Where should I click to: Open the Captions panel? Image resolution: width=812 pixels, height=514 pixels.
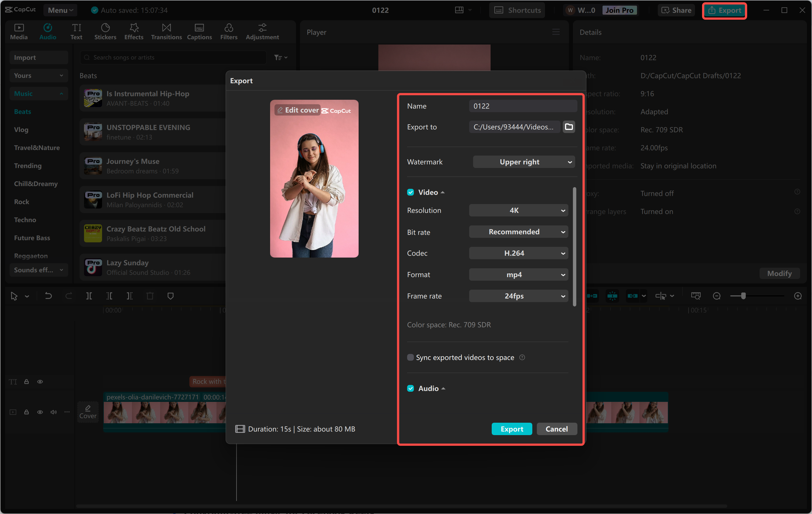pyautogui.click(x=199, y=31)
